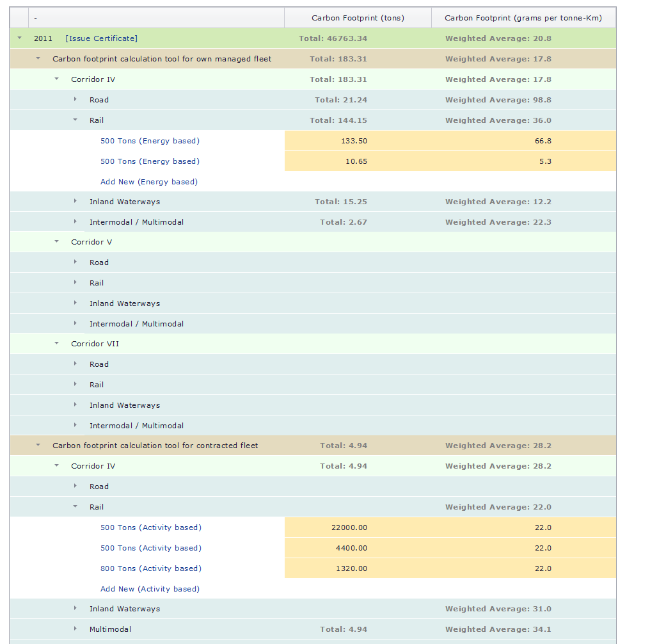Screen dimensions: 650x644
Task: Expand Intermodal / Multimodal with total 2.67
Action: coord(75,222)
